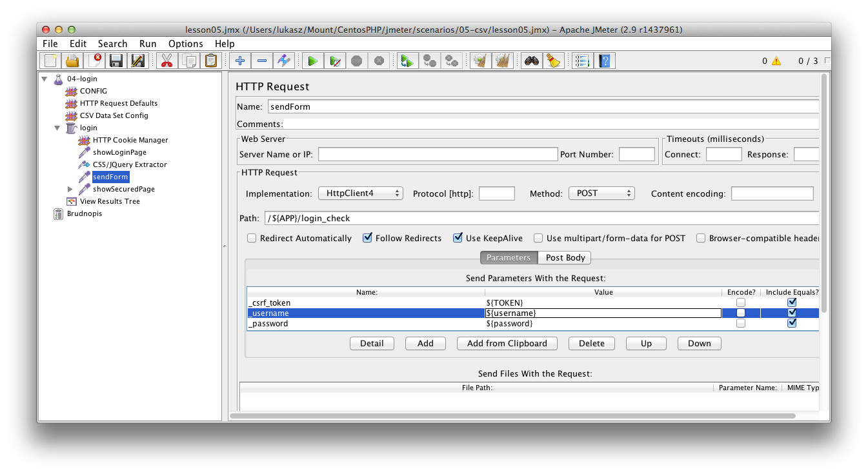This screenshot has width=868, height=474.
Task: Tick Browser-compatible headers checkbox
Action: coord(701,238)
